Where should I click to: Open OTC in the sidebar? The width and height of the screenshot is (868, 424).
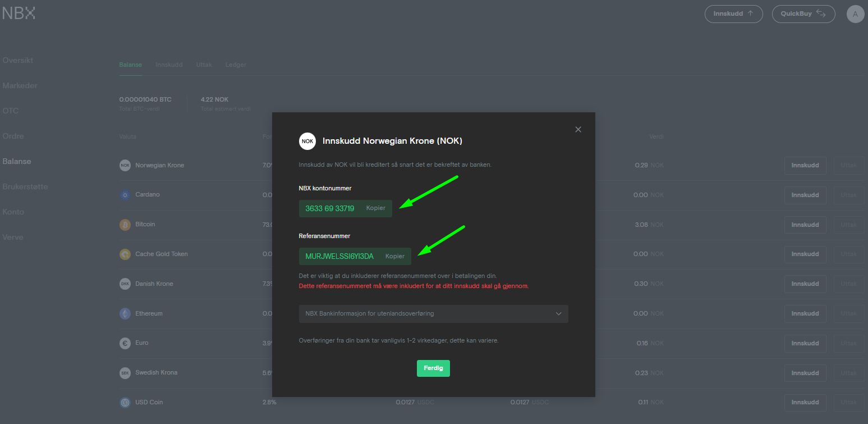point(11,111)
